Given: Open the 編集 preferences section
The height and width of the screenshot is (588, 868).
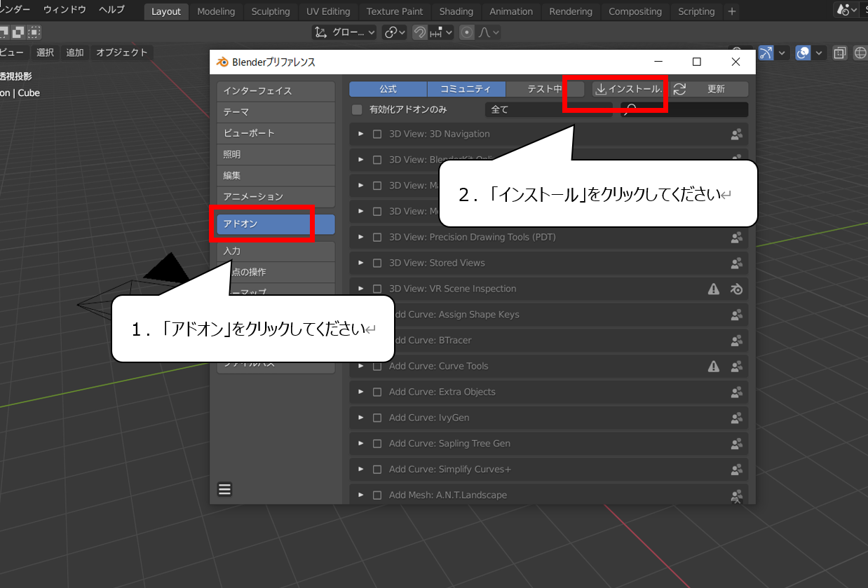Looking at the screenshot, I should pos(276,175).
